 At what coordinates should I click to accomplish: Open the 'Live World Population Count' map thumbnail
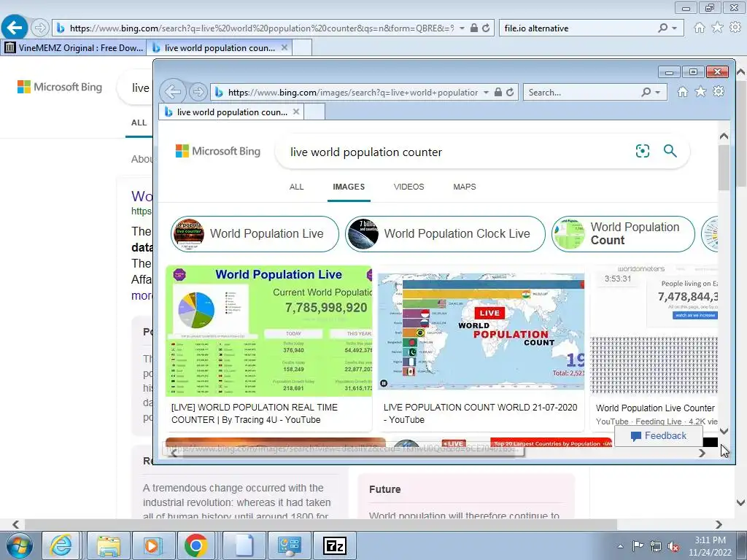[x=481, y=332]
